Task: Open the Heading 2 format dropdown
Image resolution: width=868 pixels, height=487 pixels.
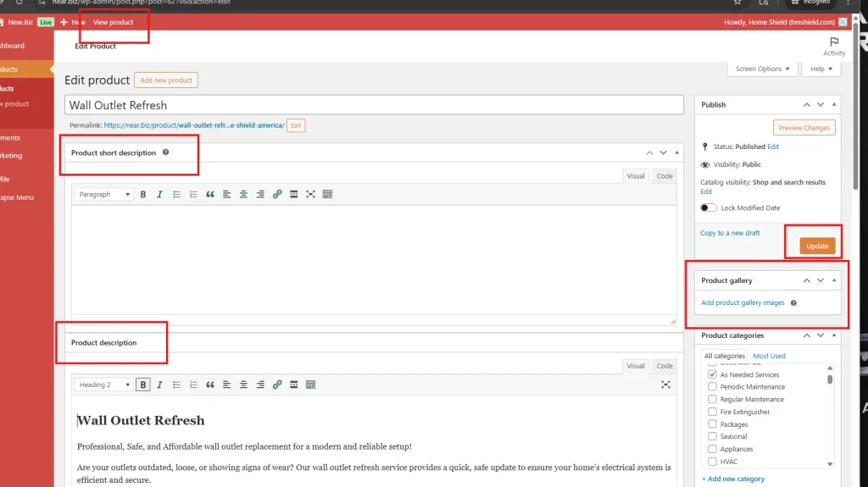Action: [x=104, y=385]
